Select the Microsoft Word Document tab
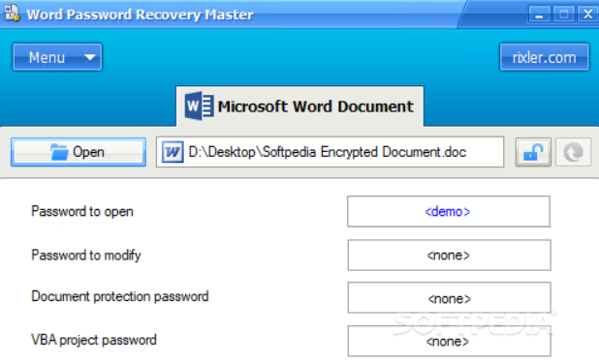Screen dimensions: 599x364 tap(299, 106)
